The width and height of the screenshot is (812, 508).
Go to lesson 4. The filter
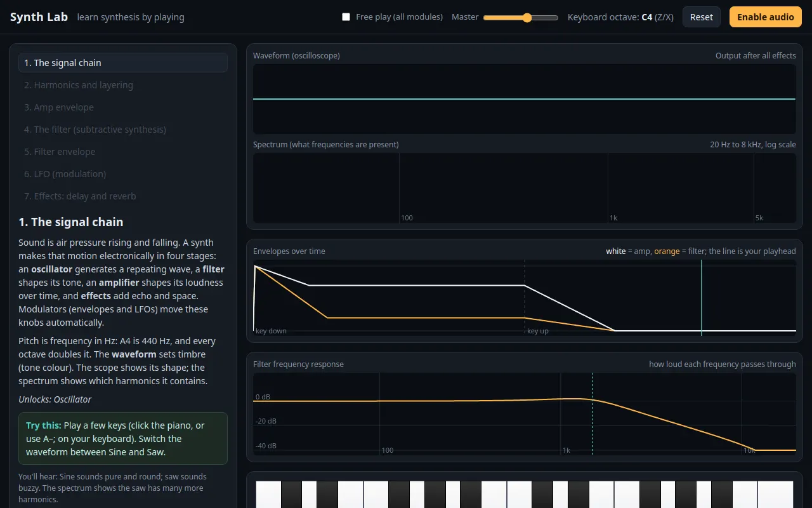pos(123,130)
